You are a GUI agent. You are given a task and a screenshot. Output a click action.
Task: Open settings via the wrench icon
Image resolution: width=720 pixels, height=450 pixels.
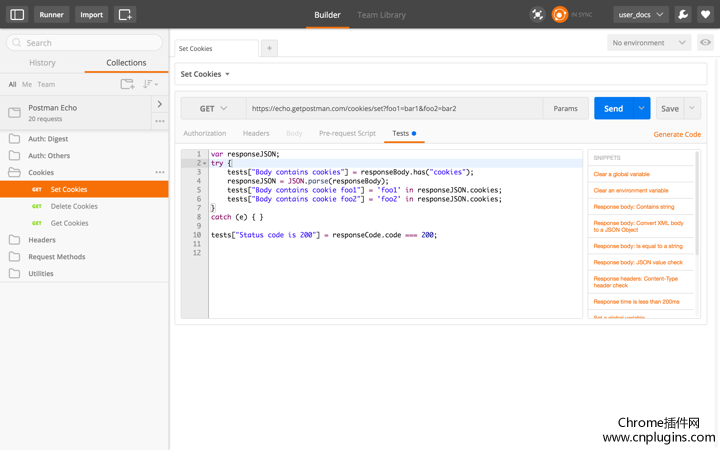683,15
